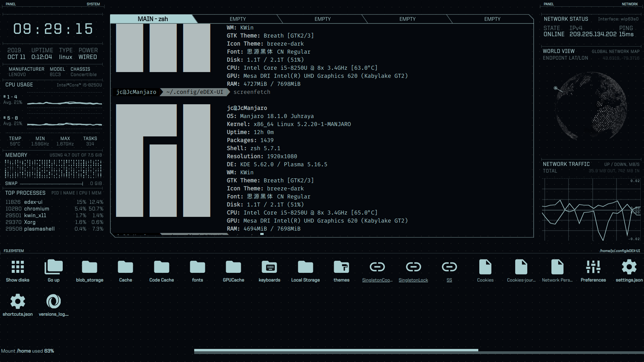
Task: Click the kwin_x11 process row
Action: click(54, 216)
